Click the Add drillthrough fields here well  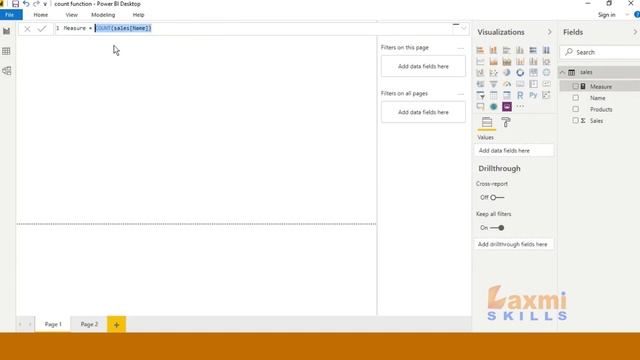pos(513,244)
